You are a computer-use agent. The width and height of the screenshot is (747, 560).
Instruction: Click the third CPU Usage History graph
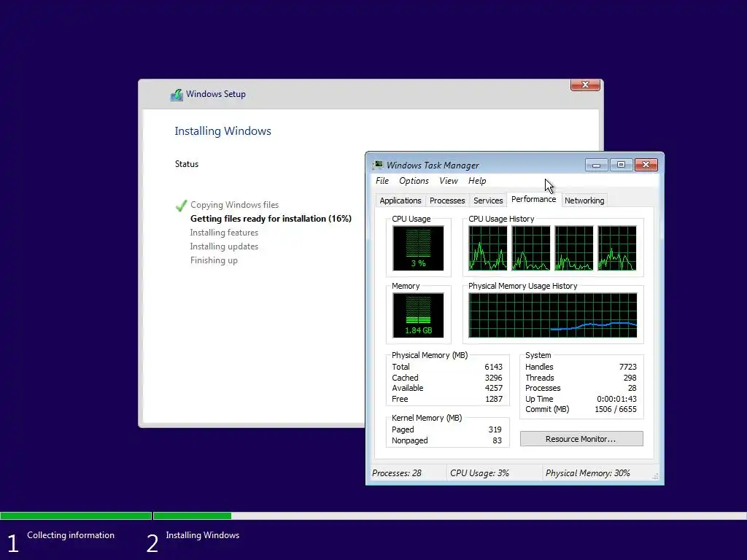(574, 248)
